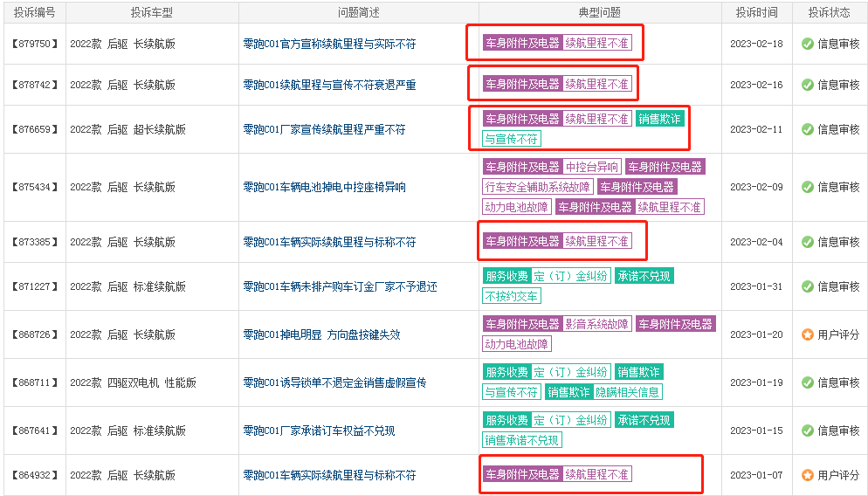Click the orange star icon for complaint 864932
The width and height of the screenshot is (868, 496).
coord(808,475)
